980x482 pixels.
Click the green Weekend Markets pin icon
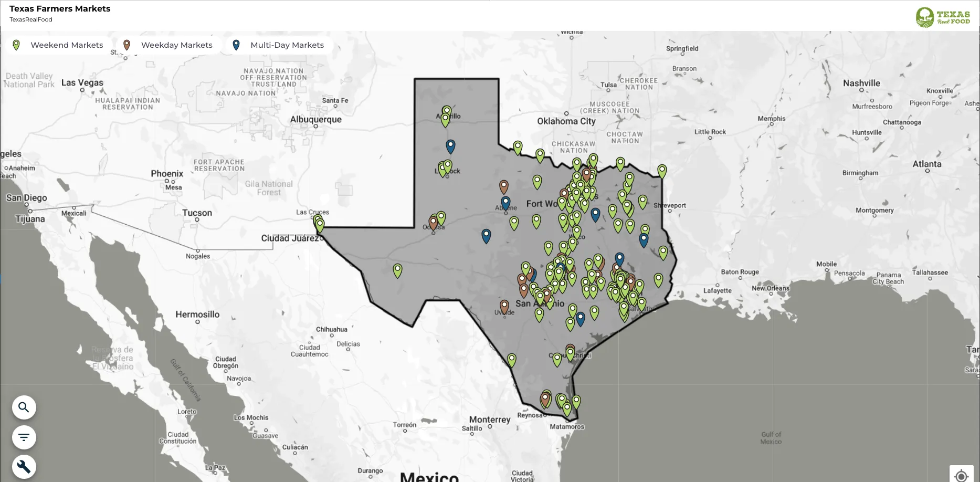[15, 45]
